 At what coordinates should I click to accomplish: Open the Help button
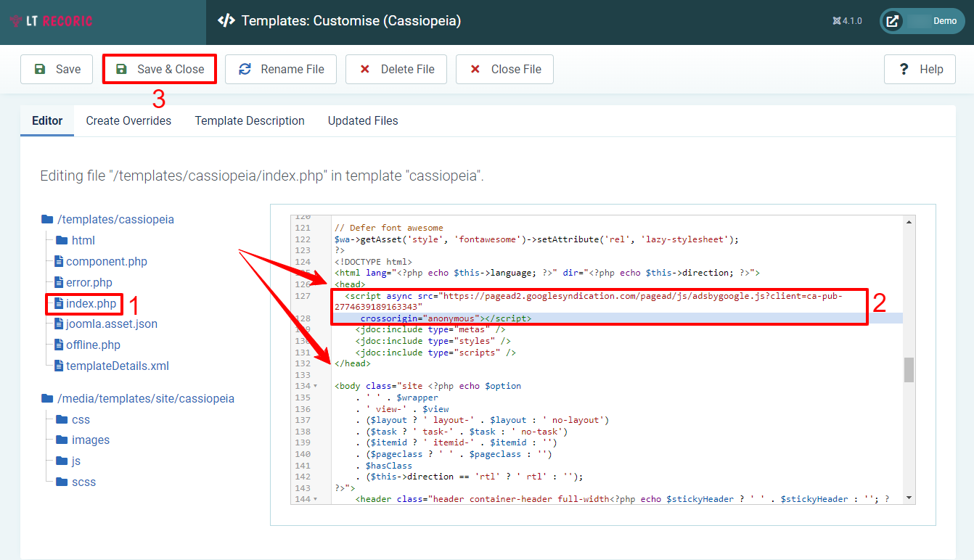tap(920, 69)
